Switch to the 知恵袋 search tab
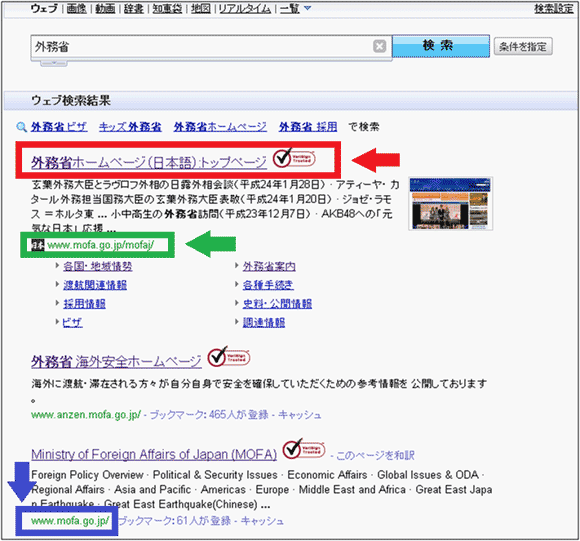580x541 pixels. (x=167, y=8)
